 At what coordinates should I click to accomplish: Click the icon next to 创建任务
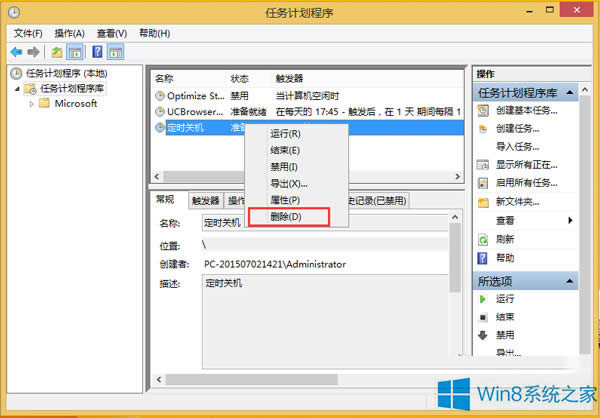click(x=483, y=129)
